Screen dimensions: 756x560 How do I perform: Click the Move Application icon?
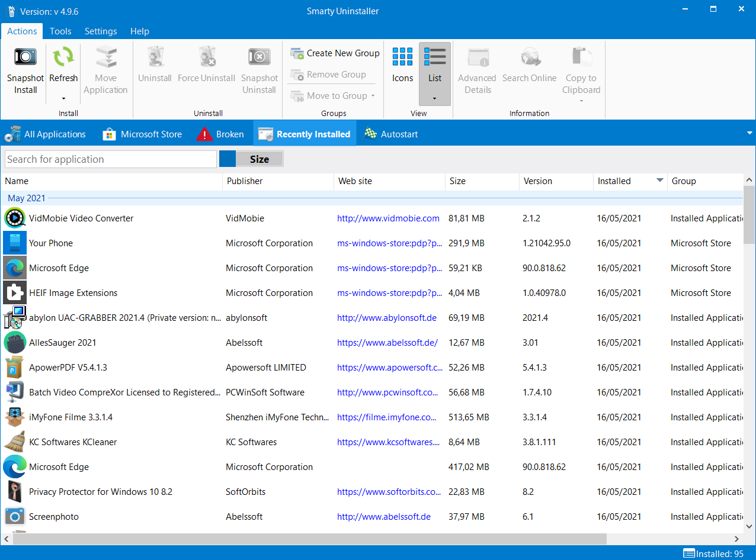pyautogui.click(x=105, y=57)
